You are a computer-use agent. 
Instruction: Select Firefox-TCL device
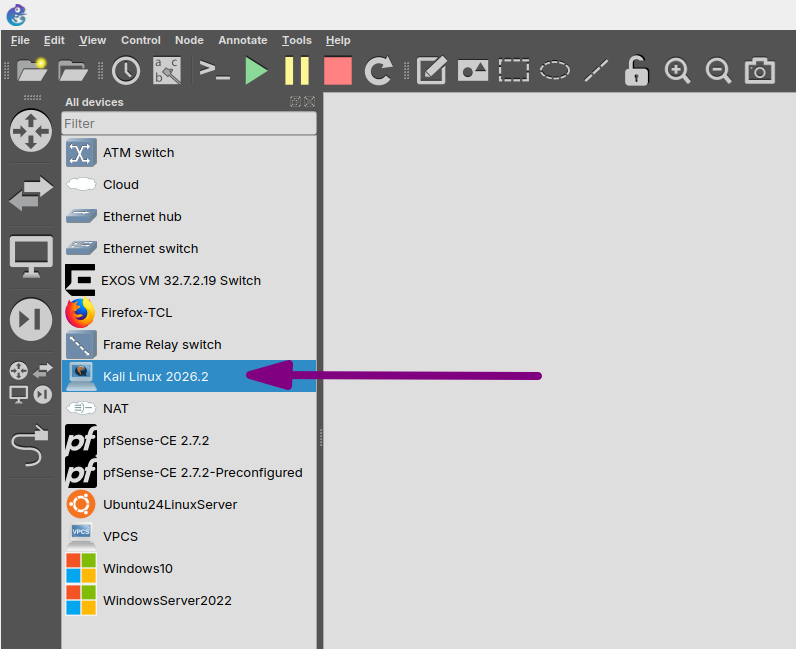click(x=189, y=312)
